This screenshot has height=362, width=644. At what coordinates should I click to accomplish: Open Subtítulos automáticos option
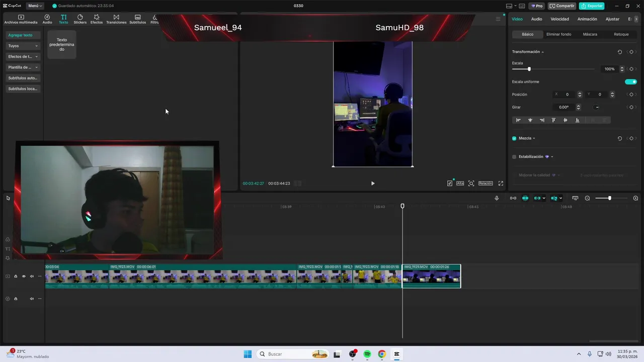(24, 78)
